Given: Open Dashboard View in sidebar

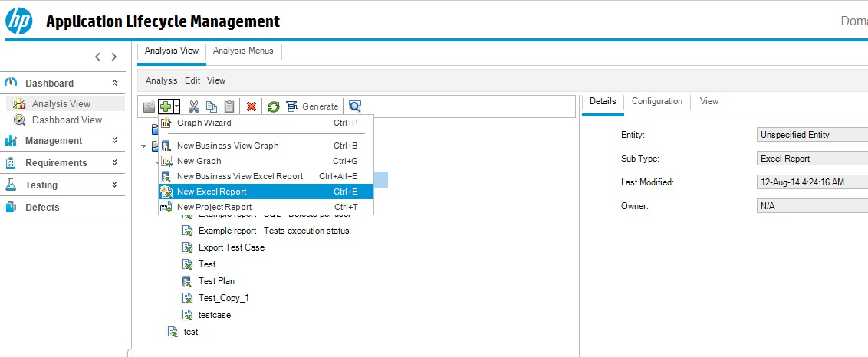Looking at the screenshot, I should click(x=67, y=120).
